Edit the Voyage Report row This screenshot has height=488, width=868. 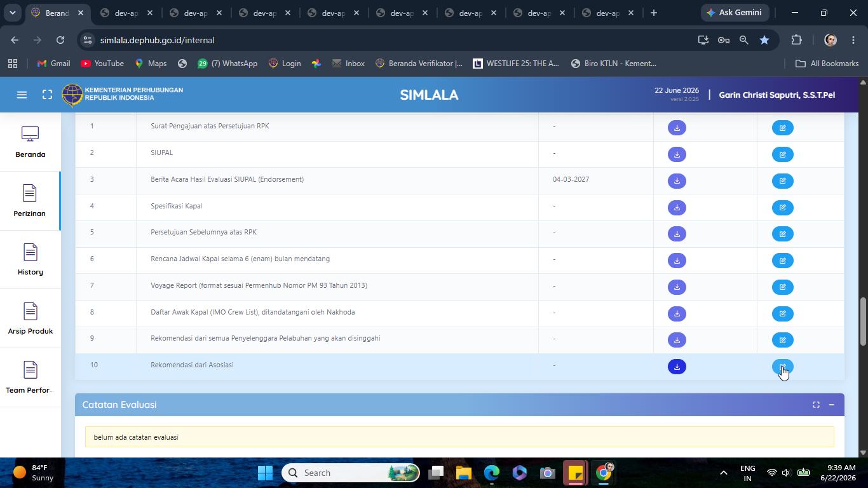[782, 287]
